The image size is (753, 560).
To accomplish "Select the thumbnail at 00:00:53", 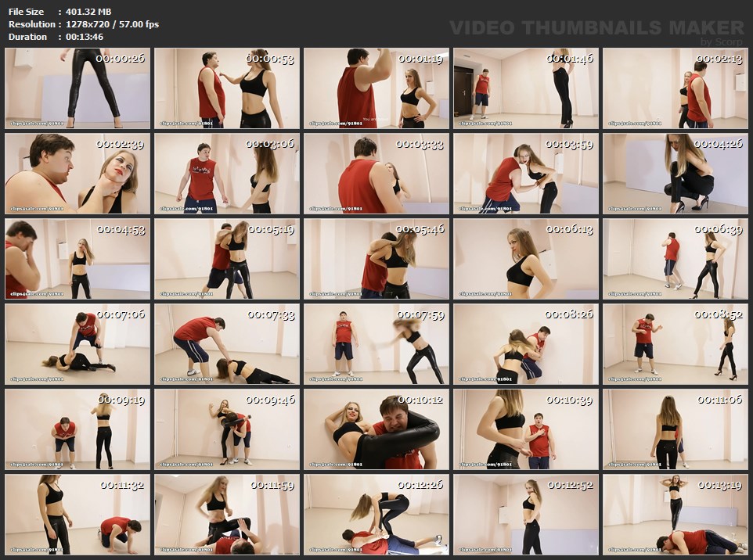I will tap(227, 88).
